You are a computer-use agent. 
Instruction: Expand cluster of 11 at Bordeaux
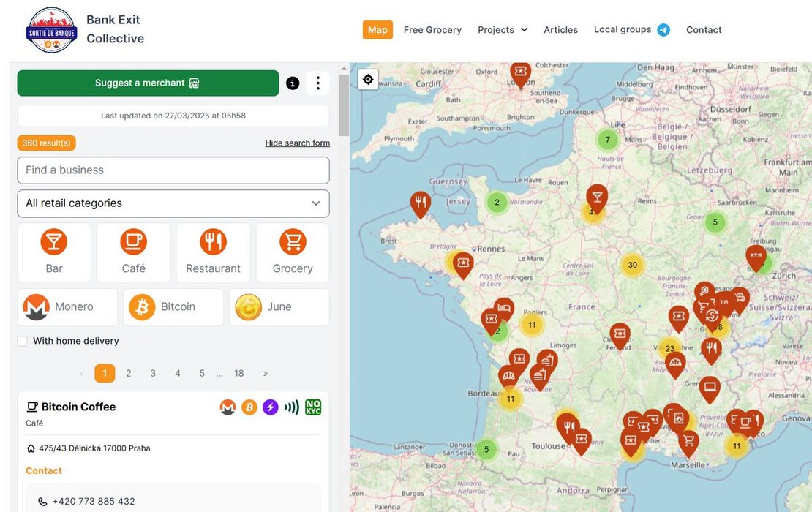[x=511, y=399]
